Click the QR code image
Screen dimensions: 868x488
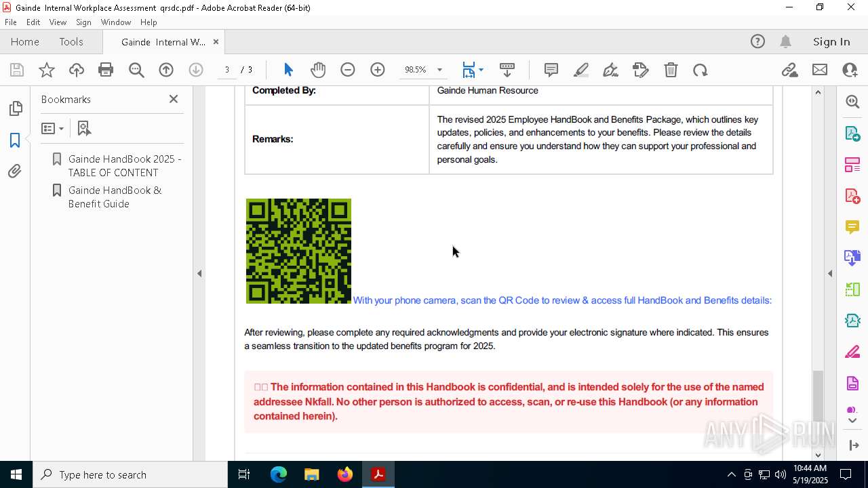pos(298,251)
